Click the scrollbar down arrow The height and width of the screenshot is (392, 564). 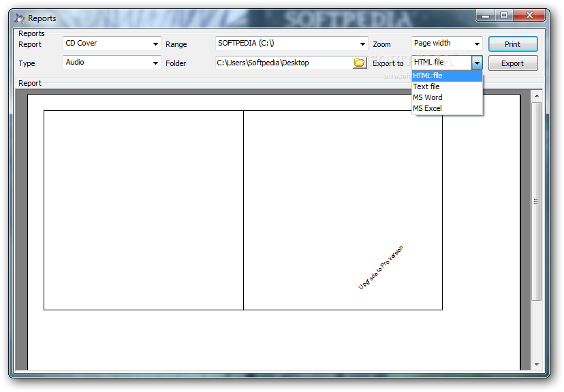(x=537, y=364)
